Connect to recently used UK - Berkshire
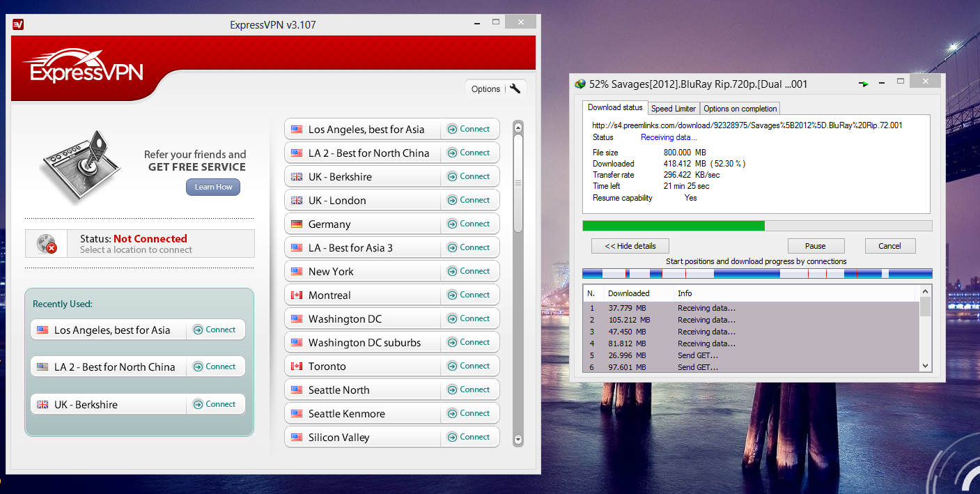Image resolution: width=980 pixels, height=494 pixels. click(215, 404)
